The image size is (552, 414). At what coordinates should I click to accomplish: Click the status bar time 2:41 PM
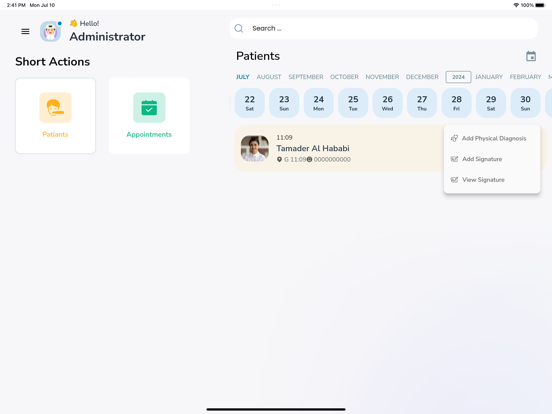click(x=16, y=5)
